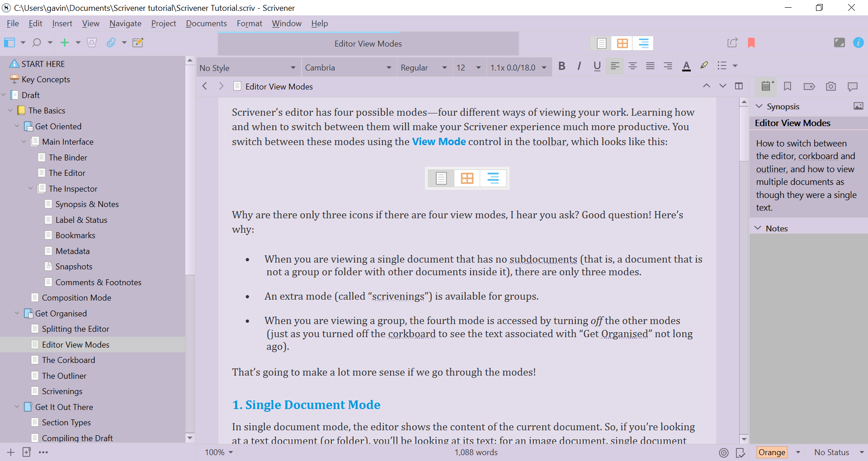Select START HERE in binder
868x461 pixels.
coord(43,64)
